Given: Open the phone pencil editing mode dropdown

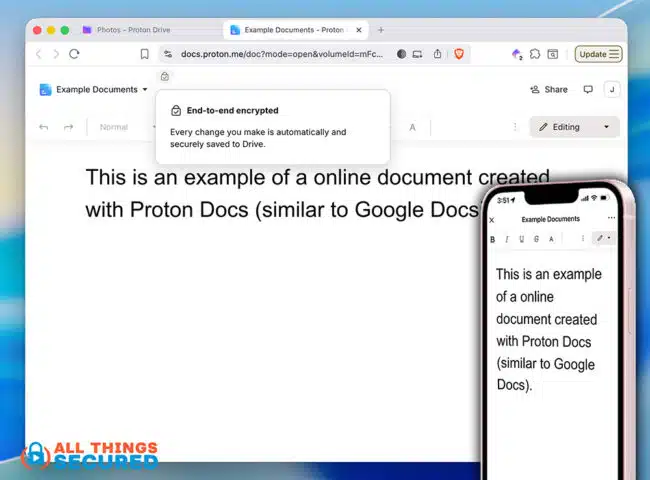Looking at the screenshot, I should (x=604, y=238).
